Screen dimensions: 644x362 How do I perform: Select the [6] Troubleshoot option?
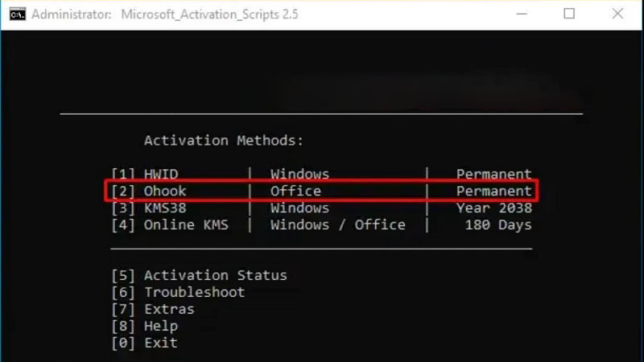click(178, 293)
